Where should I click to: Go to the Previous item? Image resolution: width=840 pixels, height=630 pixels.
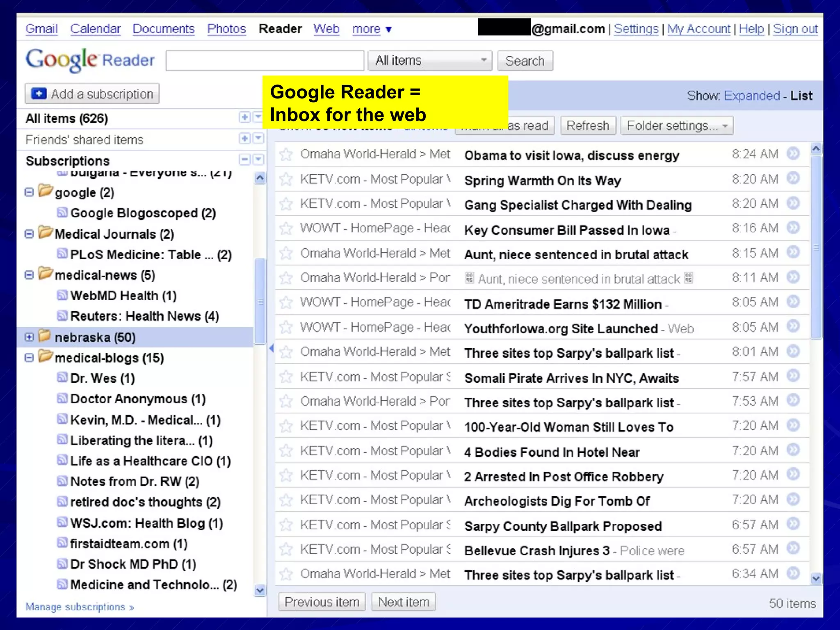[x=322, y=602]
